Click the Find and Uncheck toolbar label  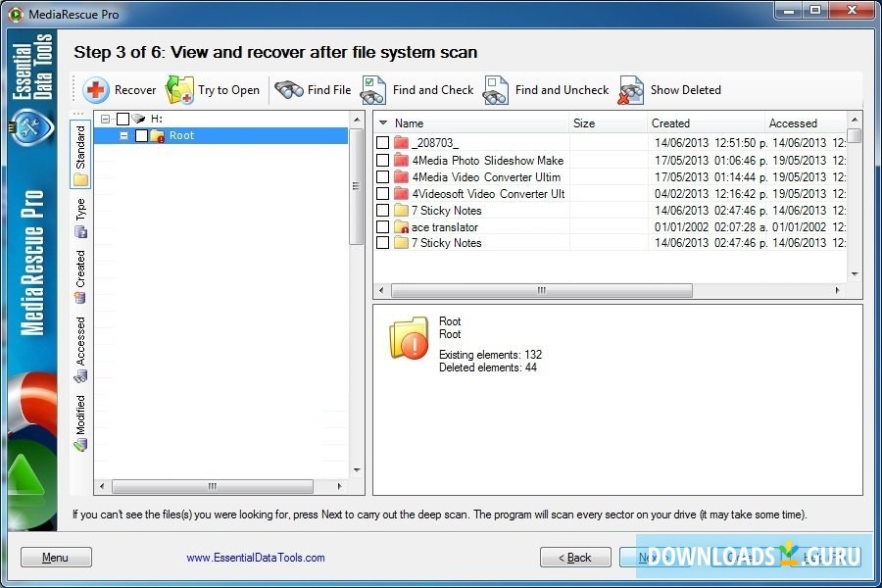coord(562,90)
